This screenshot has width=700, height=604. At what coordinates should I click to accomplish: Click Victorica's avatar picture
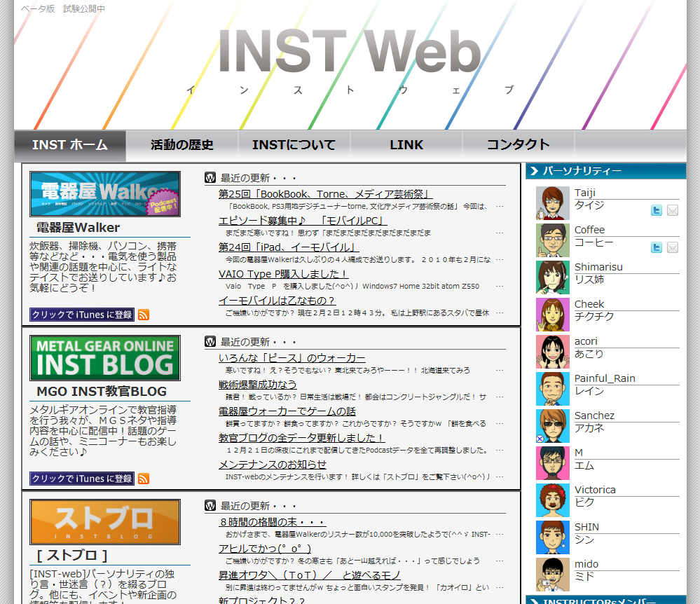coord(553,500)
